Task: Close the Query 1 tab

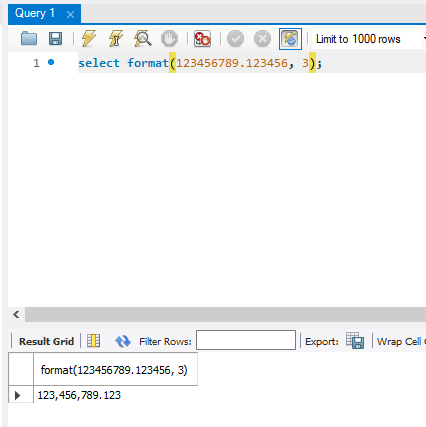Action: 70,15
